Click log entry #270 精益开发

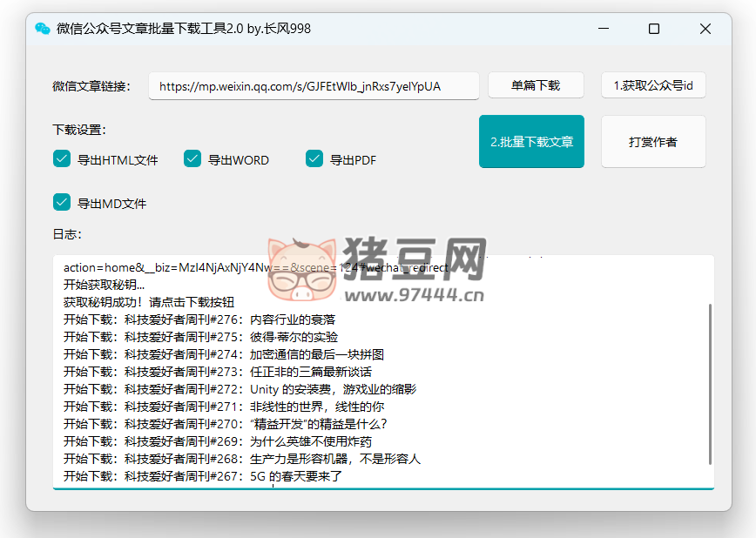pos(225,424)
